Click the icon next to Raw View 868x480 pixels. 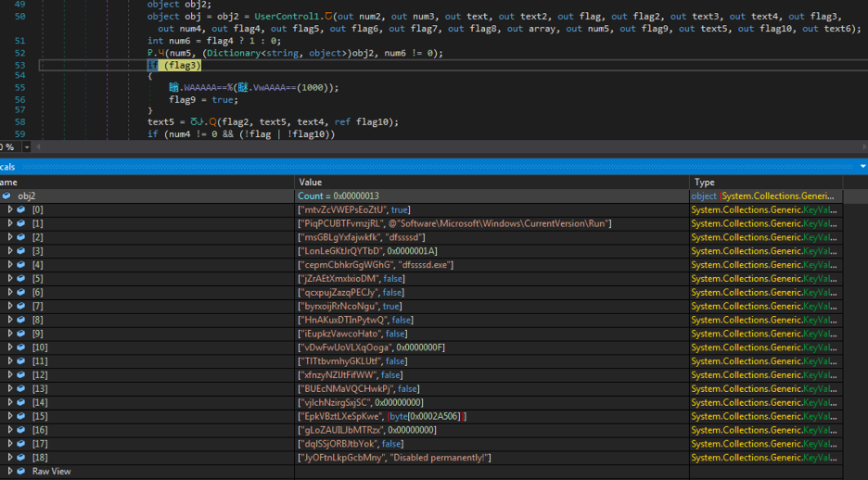pos(22,472)
